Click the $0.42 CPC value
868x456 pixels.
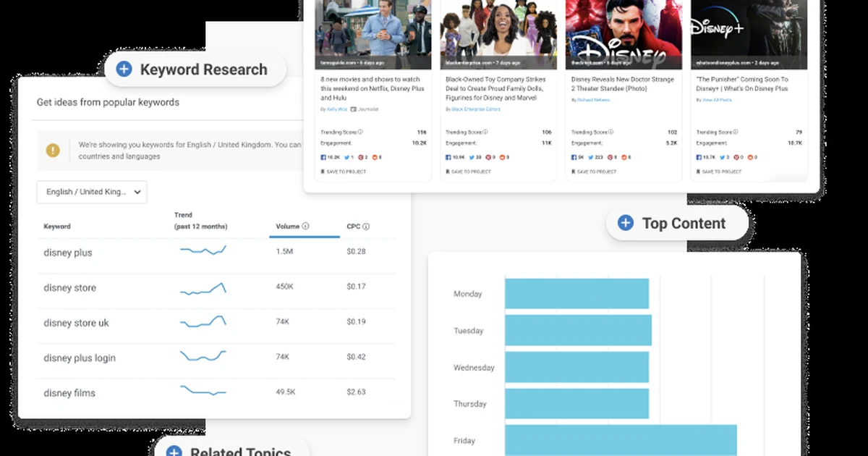click(356, 357)
